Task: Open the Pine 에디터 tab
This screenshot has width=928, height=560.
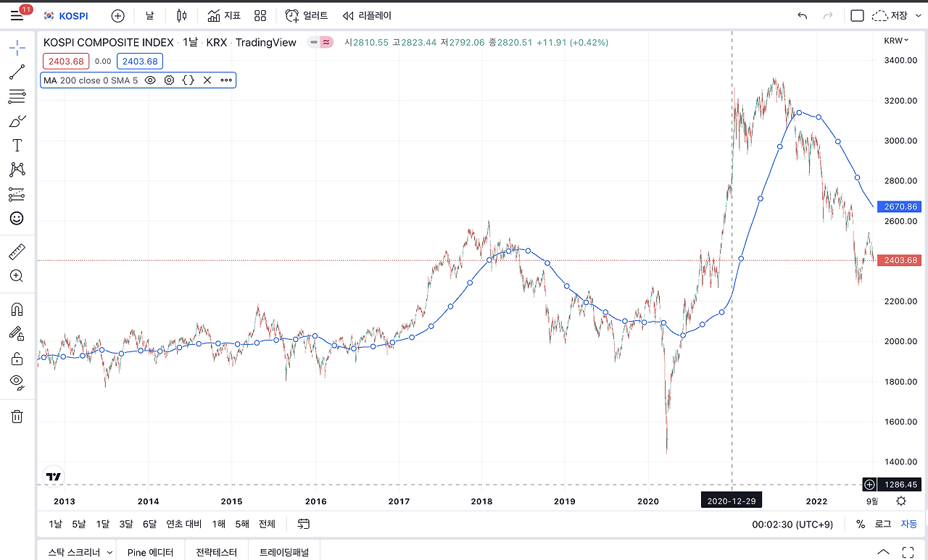Action: point(150,552)
